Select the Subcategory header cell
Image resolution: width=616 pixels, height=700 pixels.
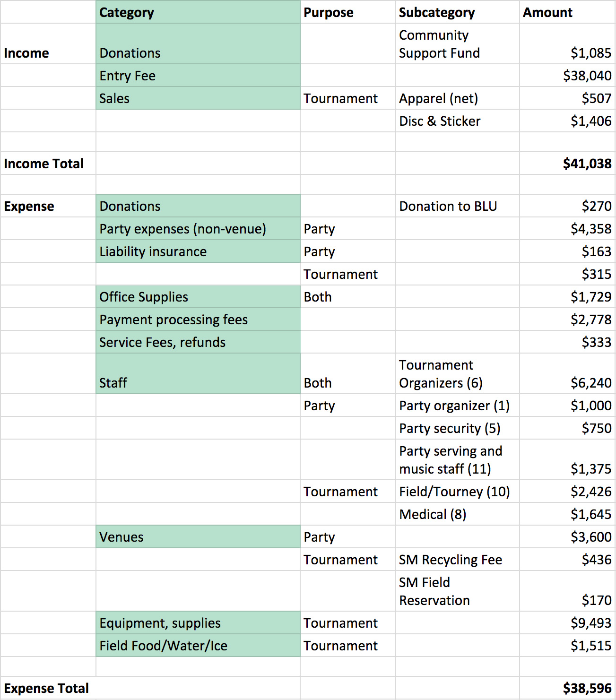click(x=457, y=12)
